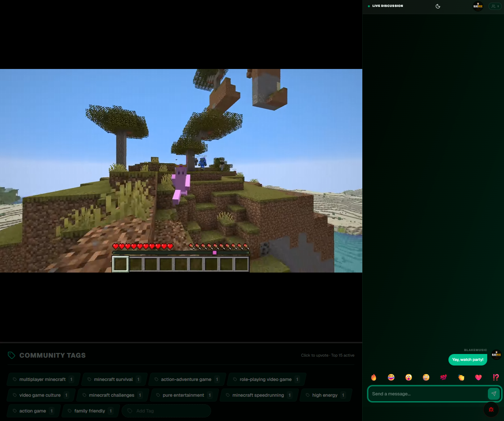Send the exclamation-question emoji reaction
Image resolution: width=504 pixels, height=421 pixels.
click(x=496, y=377)
